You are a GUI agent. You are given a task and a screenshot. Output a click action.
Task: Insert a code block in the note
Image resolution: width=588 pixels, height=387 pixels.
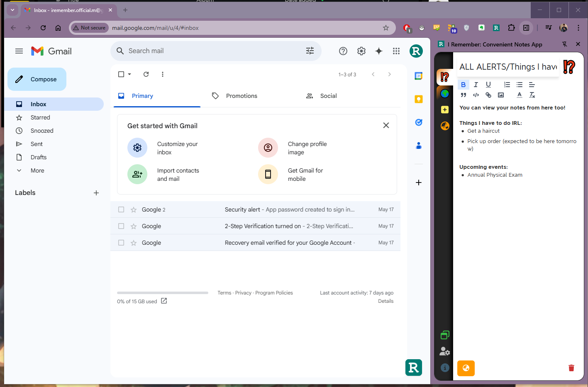(x=476, y=95)
